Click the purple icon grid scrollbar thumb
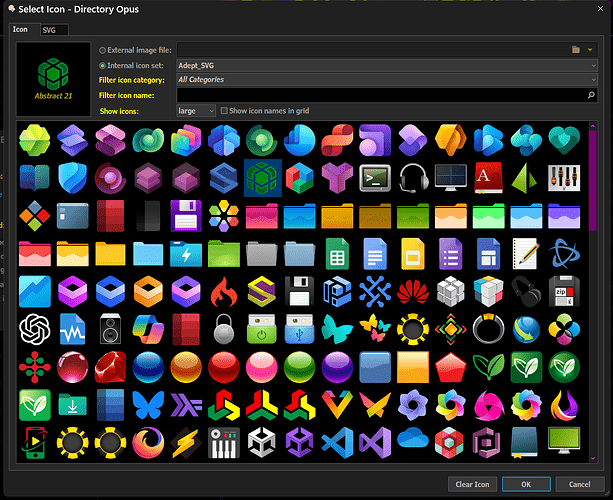 point(593,180)
